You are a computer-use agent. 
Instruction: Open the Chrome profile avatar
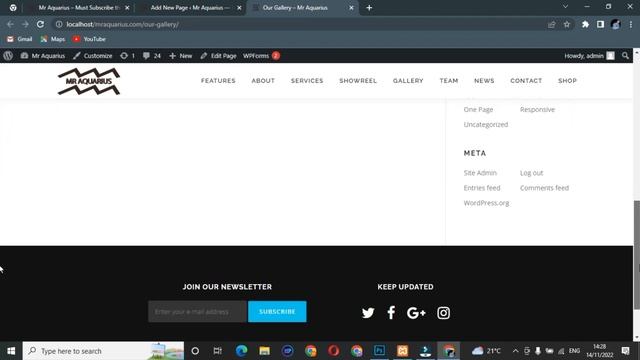(616, 24)
